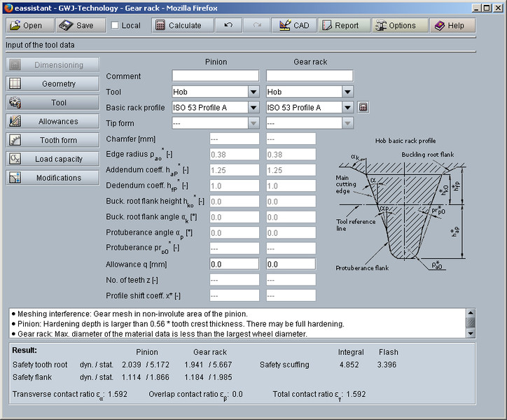Expand the Gear rack Tool dropdown
Viewport: 507px width, 420px height.
347,92
